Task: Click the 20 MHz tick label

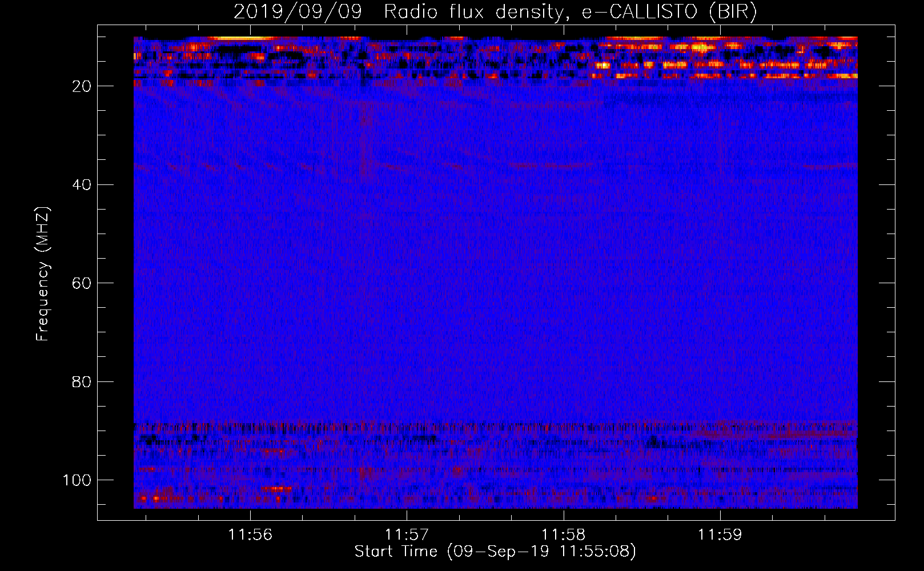Action: [x=82, y=86]
